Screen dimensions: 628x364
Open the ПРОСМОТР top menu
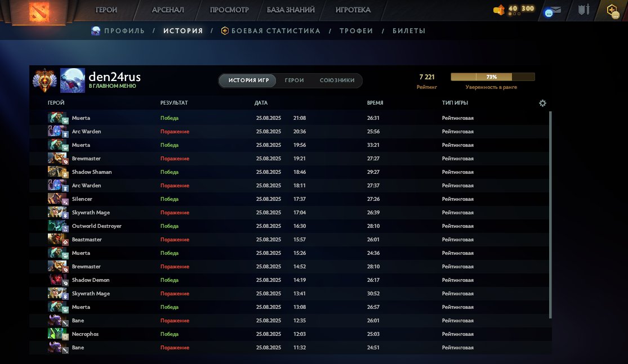pyautogui.click(x=229, y=10)
